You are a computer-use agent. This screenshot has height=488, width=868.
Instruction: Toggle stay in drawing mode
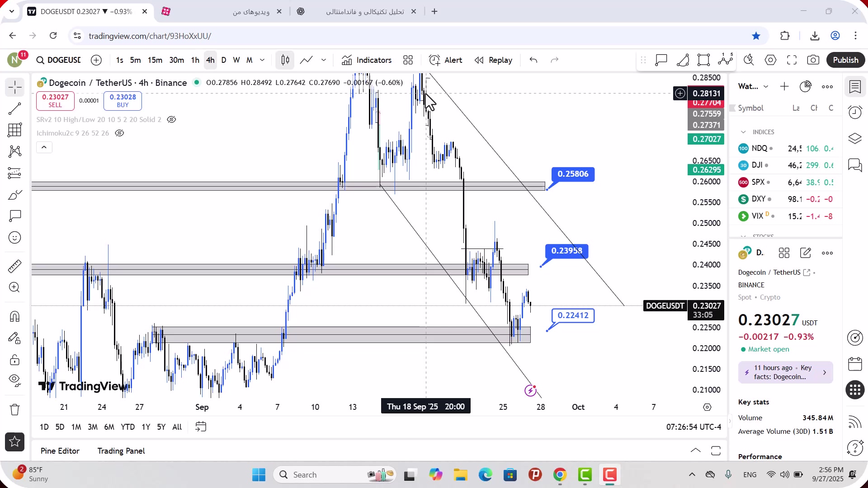point(15,338)
